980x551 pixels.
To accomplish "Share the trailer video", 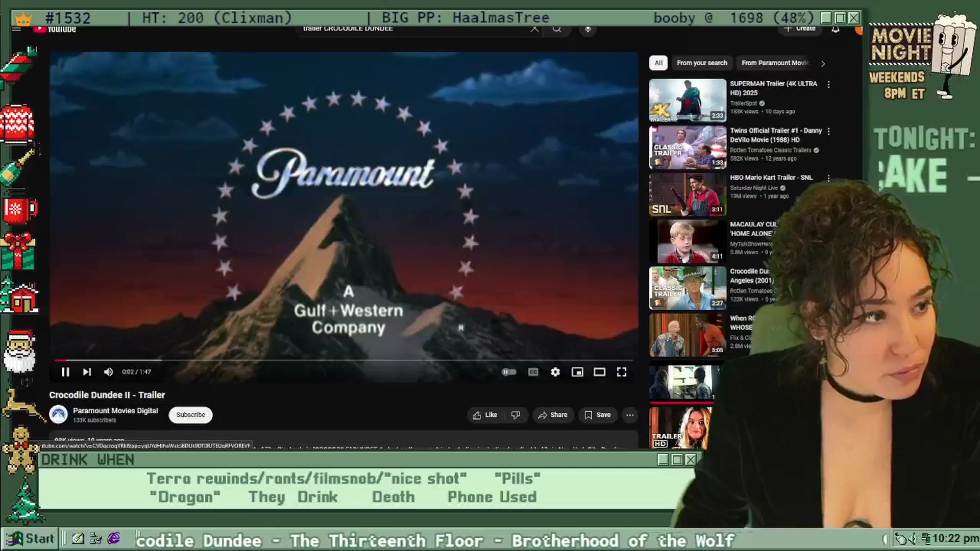I will 552,415.
